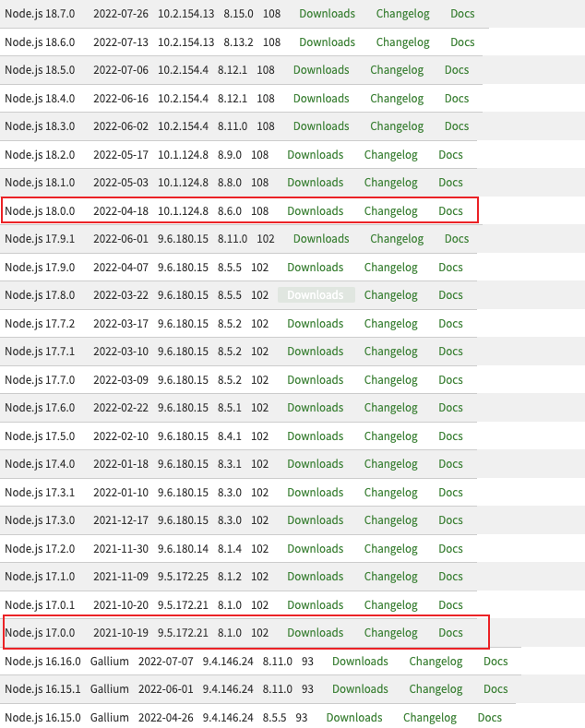Open Docs for Node.js 18.0.0
The image size is (585, 728).
[x=450, y=211]
